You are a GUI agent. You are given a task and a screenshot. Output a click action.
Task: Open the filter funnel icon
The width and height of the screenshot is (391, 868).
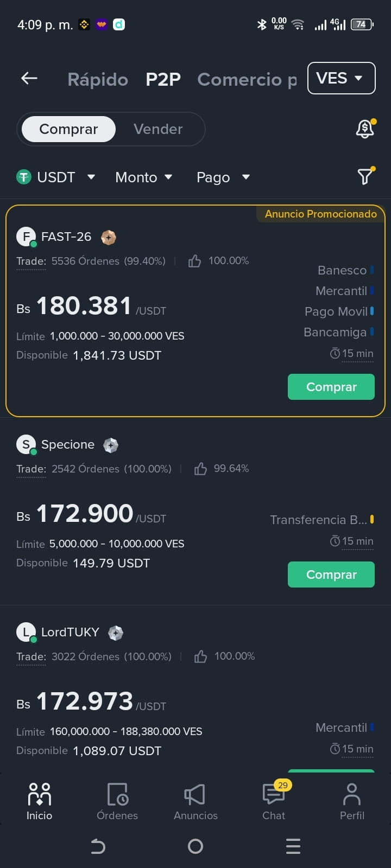[x=365, y=176]
